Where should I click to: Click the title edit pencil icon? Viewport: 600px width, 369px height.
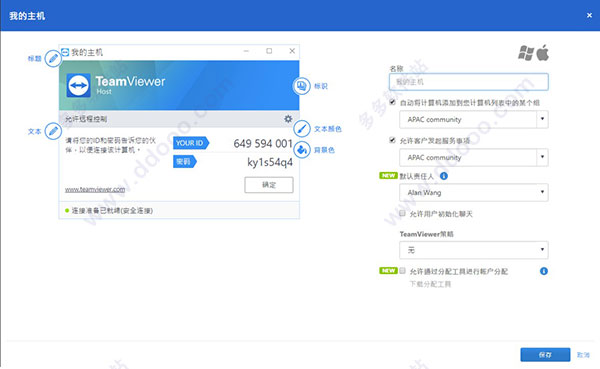click(x=53, y=59)
